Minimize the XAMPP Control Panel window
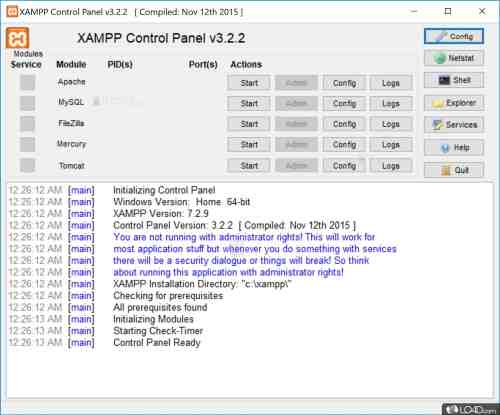 tap(414, 11)
